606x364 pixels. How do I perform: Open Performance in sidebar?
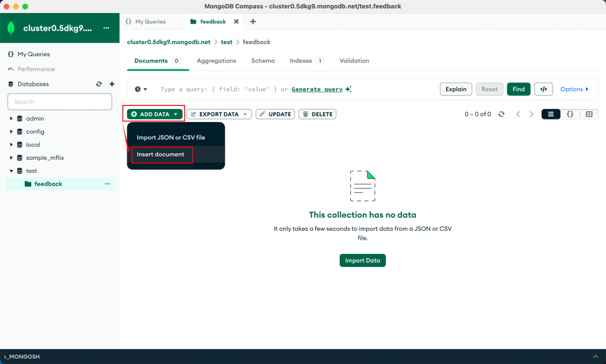36,69
